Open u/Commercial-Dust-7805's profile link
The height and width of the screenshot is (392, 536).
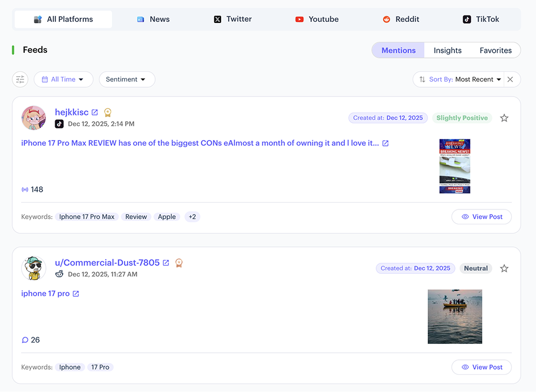166,262
